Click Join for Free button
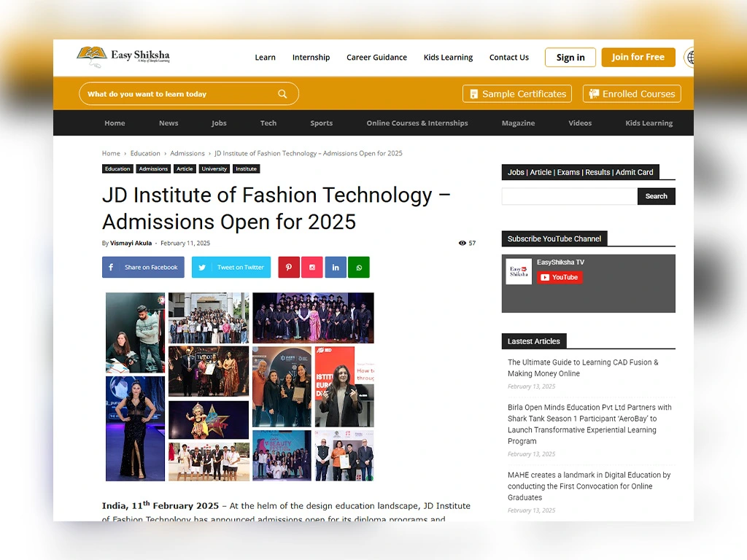Image resolution: width=747 pixels, height=560 pixels. click(638, 57)
